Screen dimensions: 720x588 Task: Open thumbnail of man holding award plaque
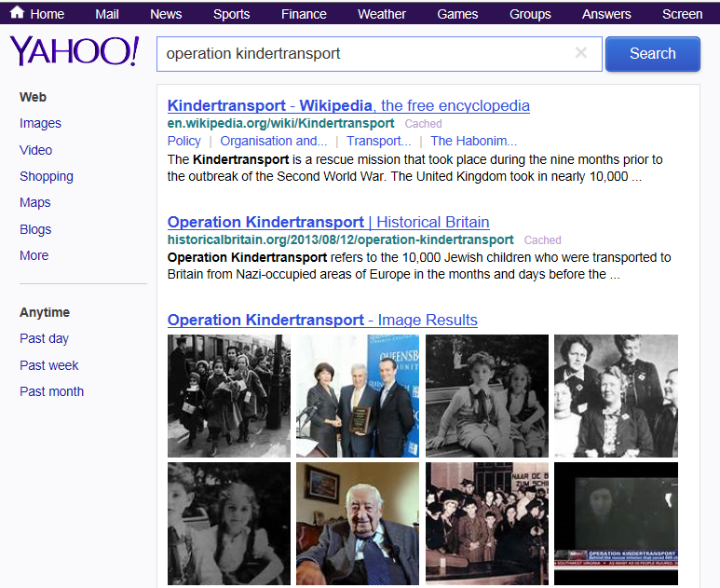pyautogui.click(x=356, y=396)
